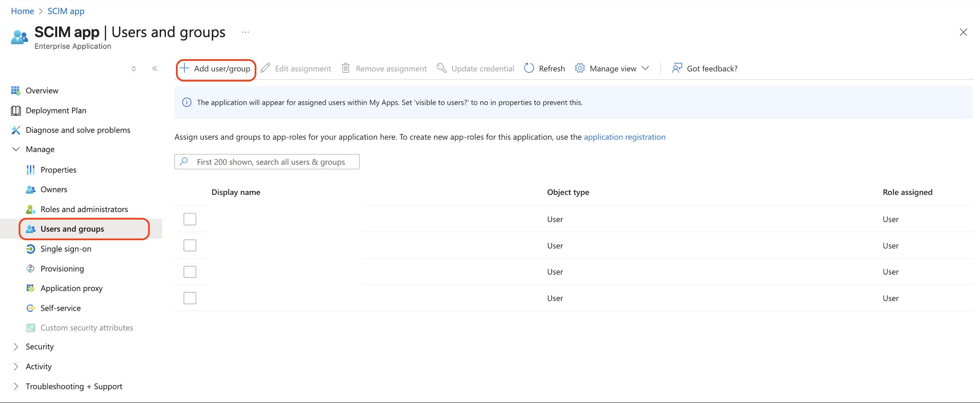Open Custom security attributes via its icon
This screenshot has height=403, width=980.
[31, 328]
